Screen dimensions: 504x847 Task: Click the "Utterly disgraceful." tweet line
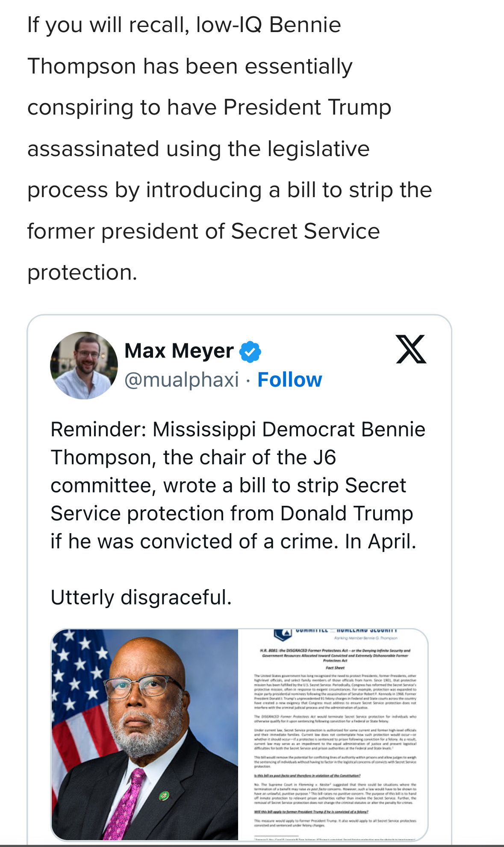(141, 597)
